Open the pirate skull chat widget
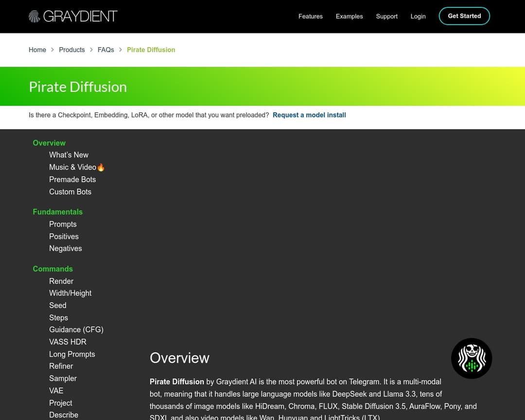Viewport: 525px width, 420px height. click(471, 358)
